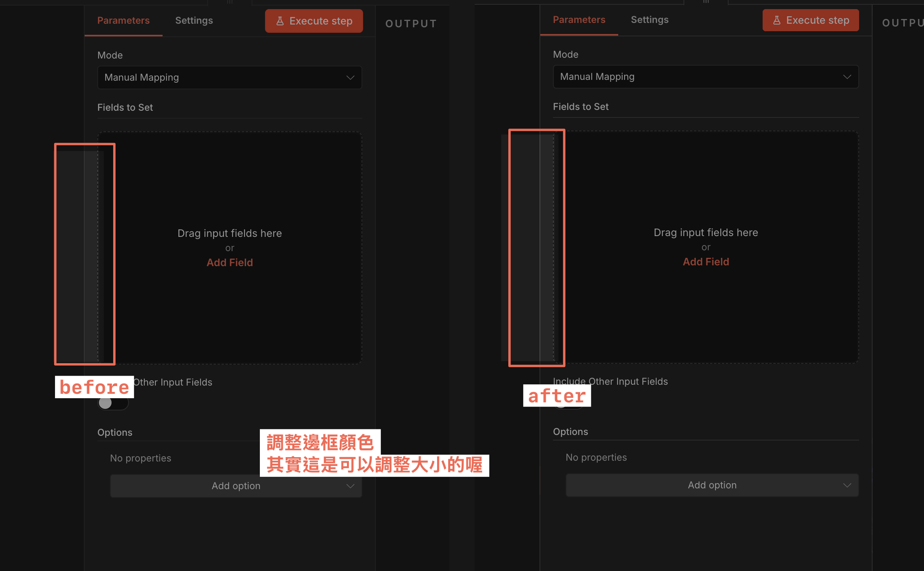
Task: Click the chevron on right Manual Mapping selector
Action: (847, 77)
